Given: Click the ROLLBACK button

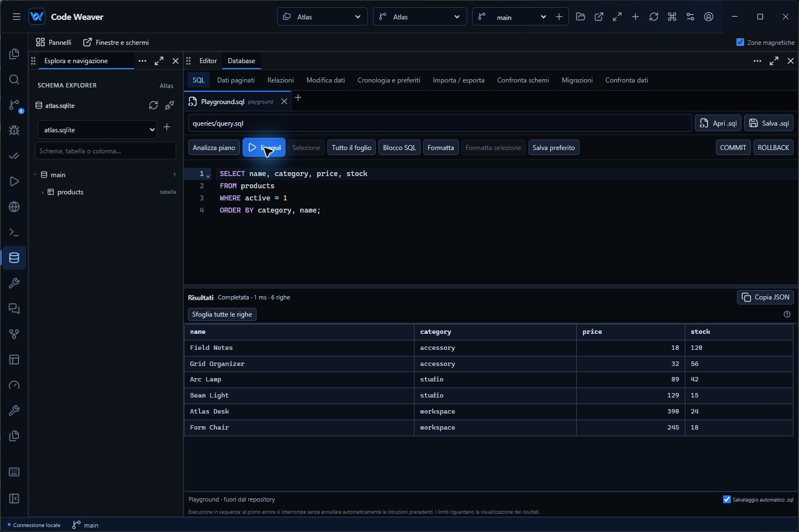Looking at the screenshot, I should (774, 148).
